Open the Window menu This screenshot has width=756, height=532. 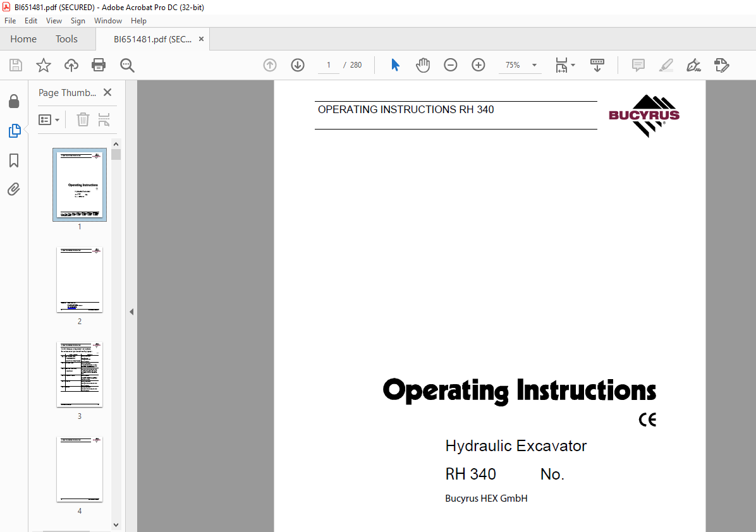point(108,21)
